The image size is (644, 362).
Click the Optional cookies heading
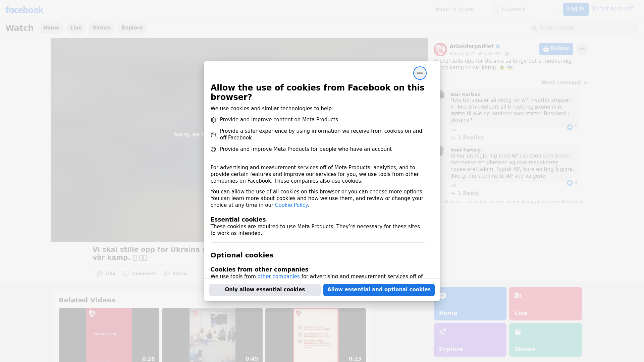(x=242, y=255)
